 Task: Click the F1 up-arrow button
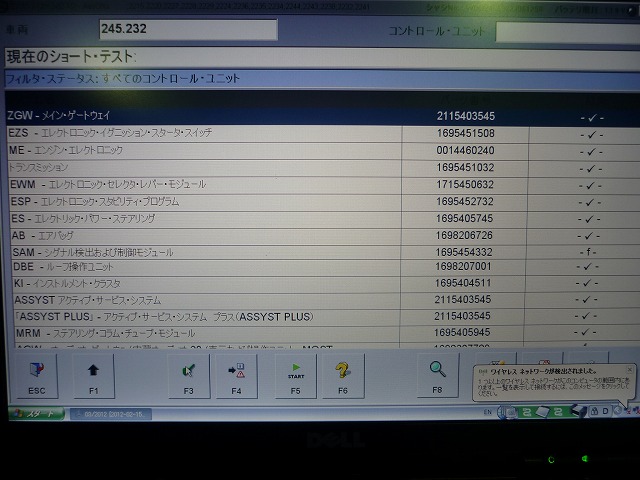[x=93, y=376]
